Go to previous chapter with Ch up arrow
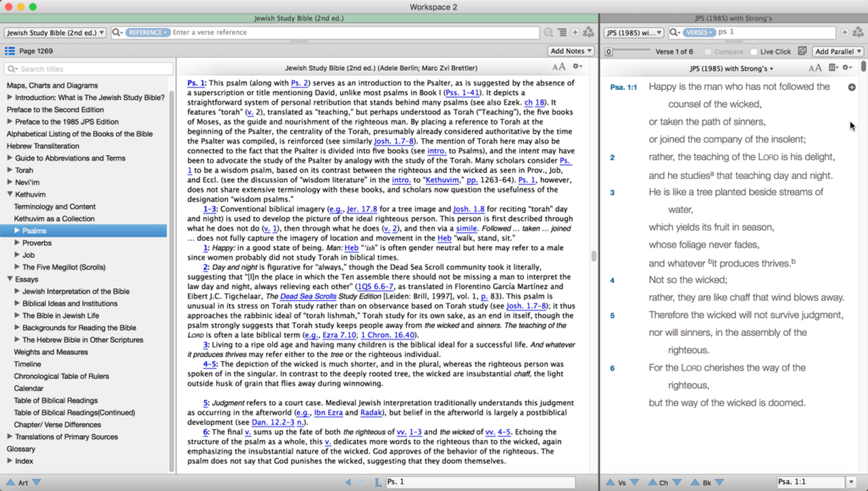 click(x=651, y=483)
